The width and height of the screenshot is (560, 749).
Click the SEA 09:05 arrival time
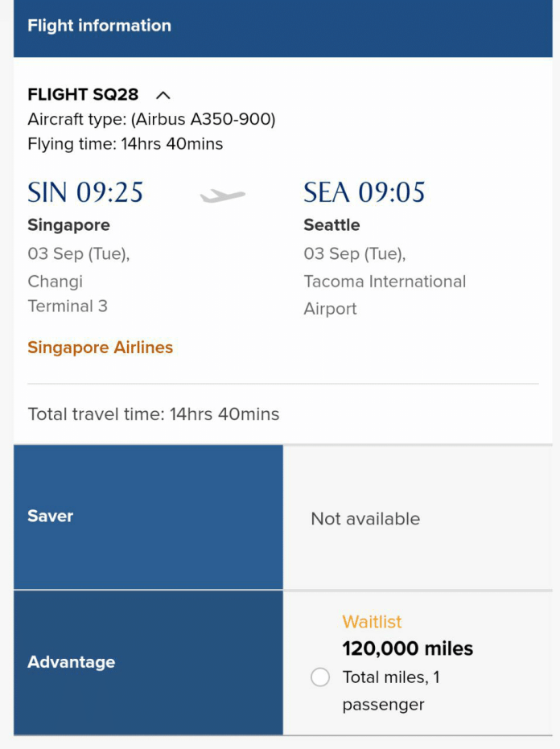pyautogui.click(x=364, y=192)
